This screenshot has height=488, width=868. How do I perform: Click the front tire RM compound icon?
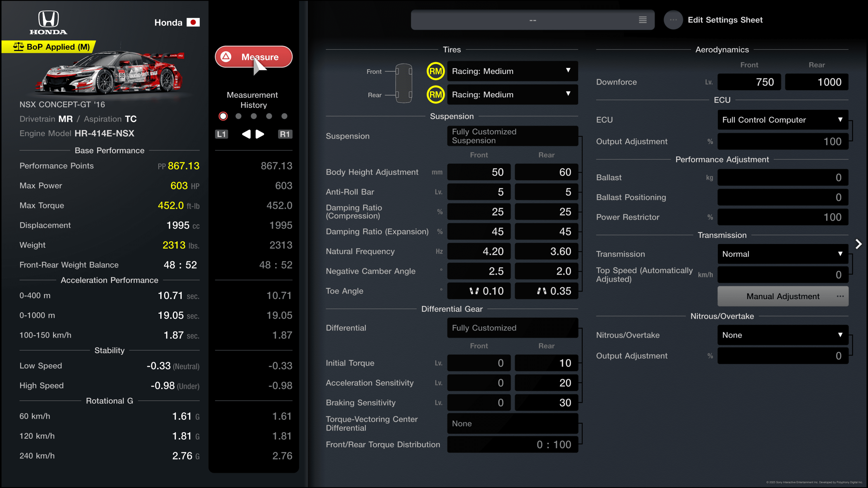tap(436, 71)
